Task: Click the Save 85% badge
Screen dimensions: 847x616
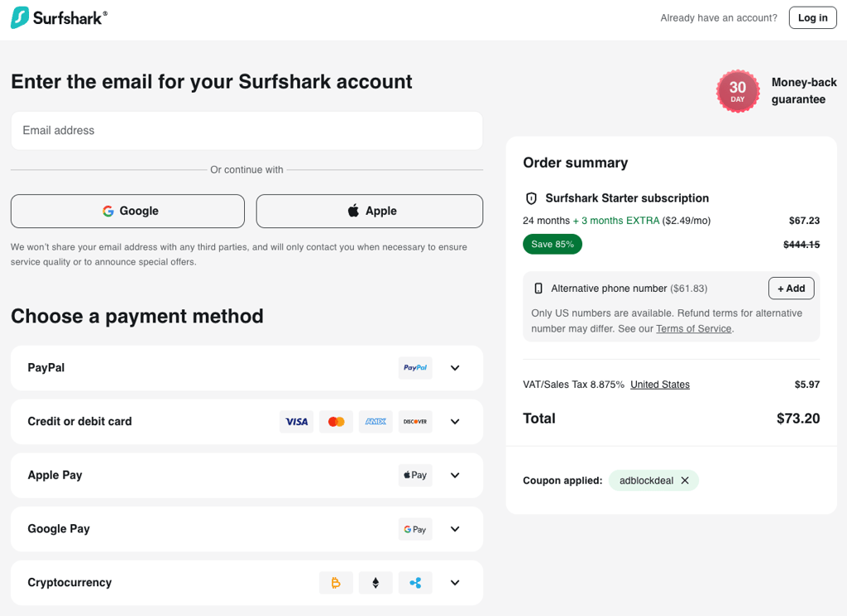Action: click(552, 244)
